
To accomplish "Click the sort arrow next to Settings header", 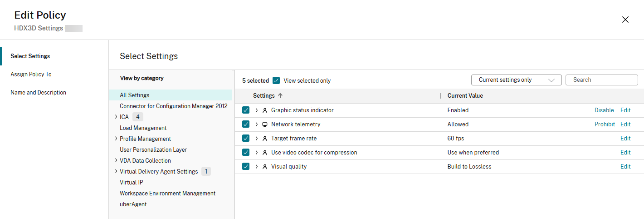I will [280, 96].
